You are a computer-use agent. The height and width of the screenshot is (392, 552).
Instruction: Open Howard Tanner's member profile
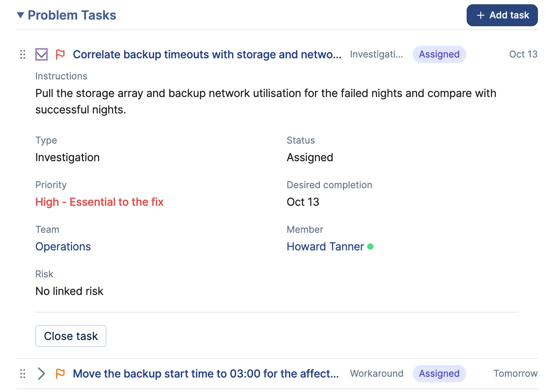click(325, 246)
